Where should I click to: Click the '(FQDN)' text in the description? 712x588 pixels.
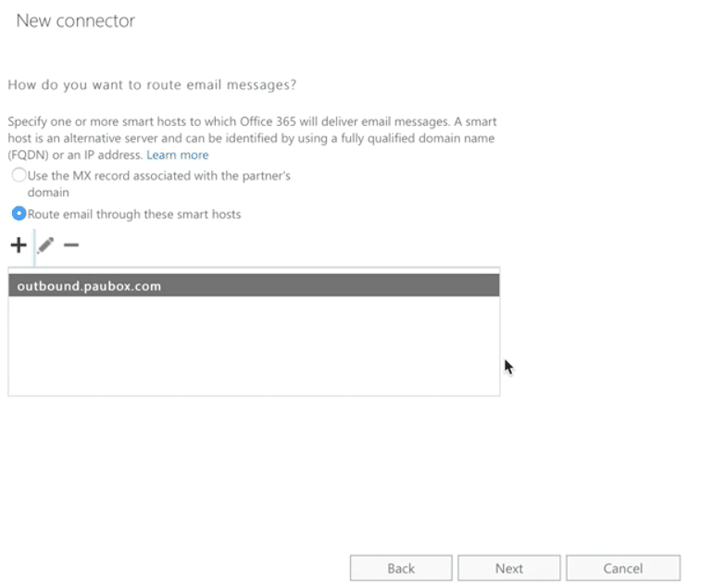point(29,155)
